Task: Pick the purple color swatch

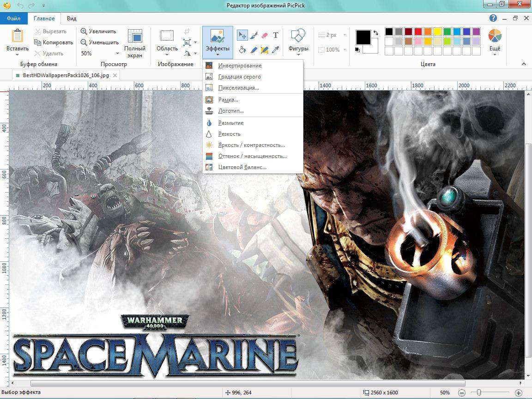Action: coord(477,31)
